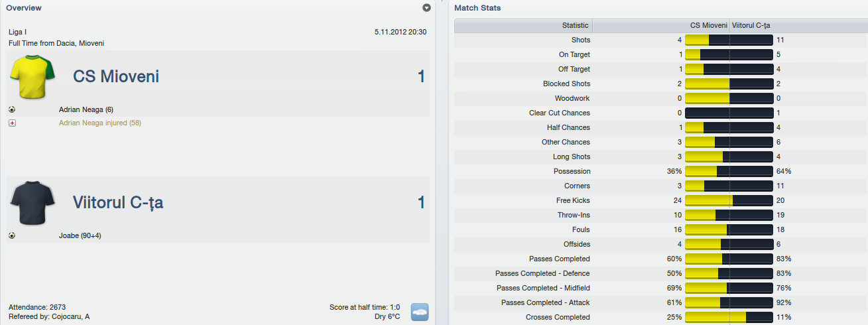The height and width of the screenshot is (325, 868).
Task: Open the Overview panel dropdown arrow
Action: [426, 8]
